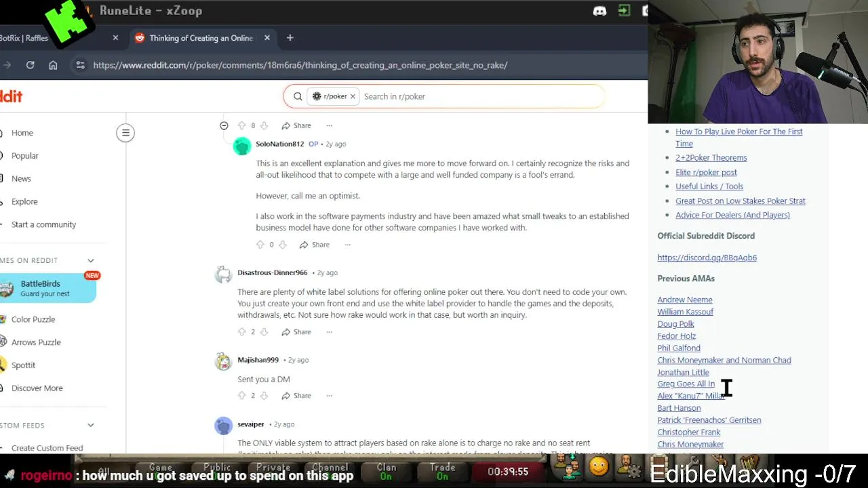
Task: Open more options on 8-point comment
Action: tap(329, 125)
